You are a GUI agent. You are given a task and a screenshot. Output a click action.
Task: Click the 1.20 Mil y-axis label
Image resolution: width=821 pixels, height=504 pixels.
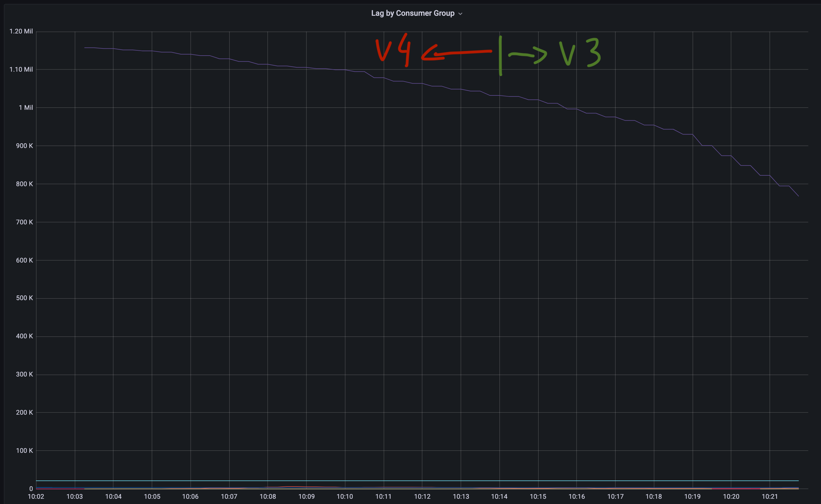point(21,31)
